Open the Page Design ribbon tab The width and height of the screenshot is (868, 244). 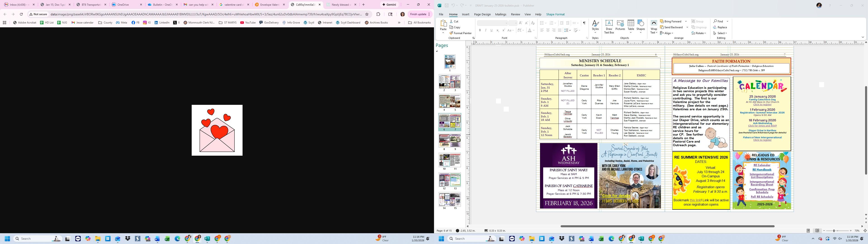tap(482, 14)
